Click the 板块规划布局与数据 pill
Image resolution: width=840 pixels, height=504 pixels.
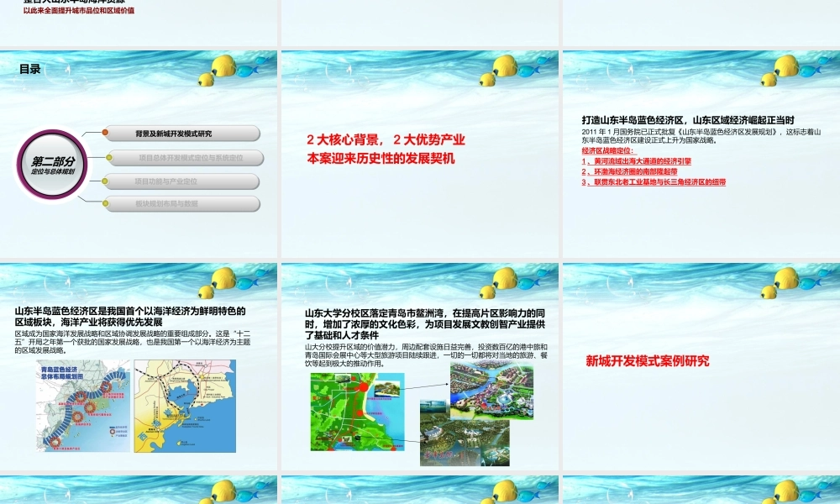tap(182, 204)
